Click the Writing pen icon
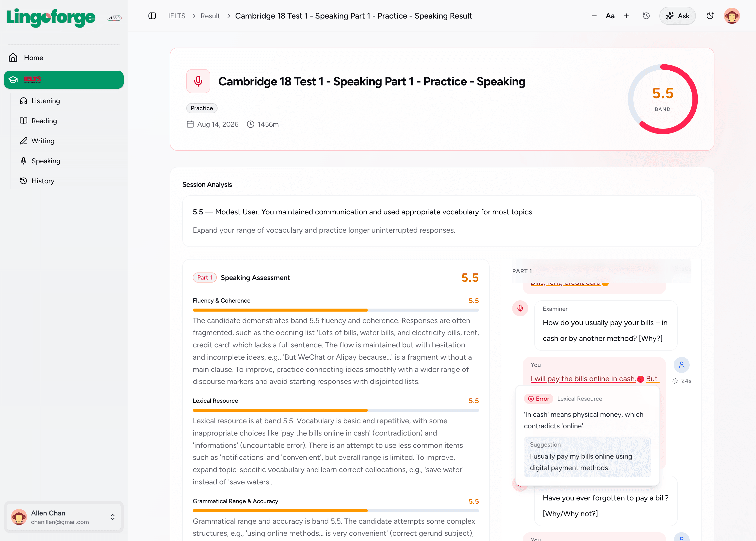The height and width of the screenshot is (541, 756). [x=23, y=141]
